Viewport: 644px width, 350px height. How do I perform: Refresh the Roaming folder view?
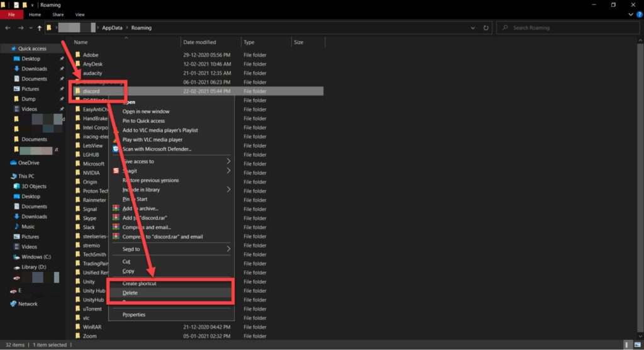486,28
